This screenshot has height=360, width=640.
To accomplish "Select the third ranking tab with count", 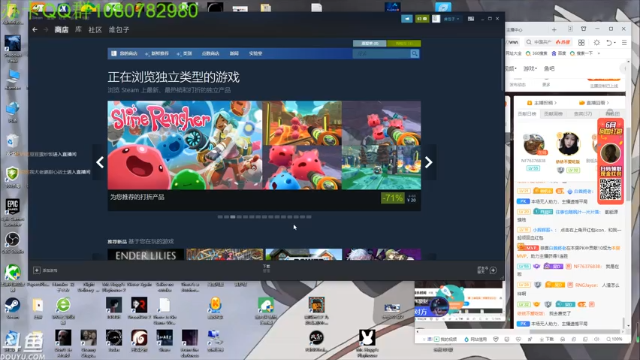I will coord(583,114).
